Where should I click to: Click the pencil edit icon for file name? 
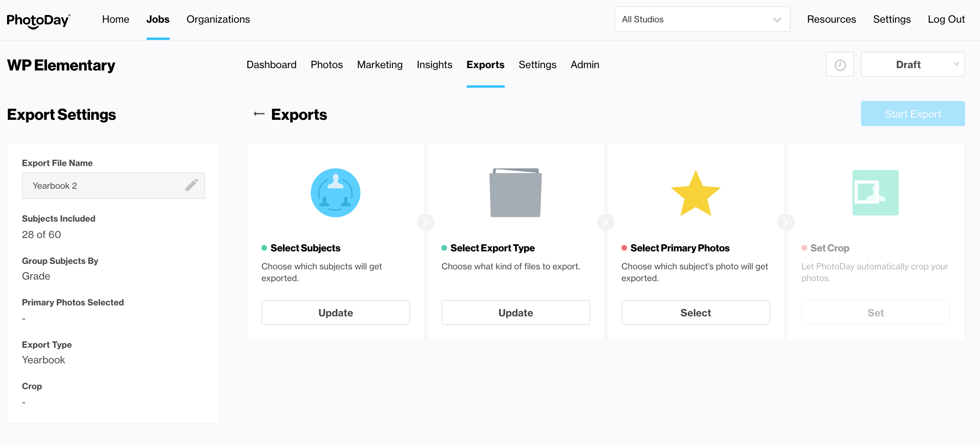(x=192, y=185)
